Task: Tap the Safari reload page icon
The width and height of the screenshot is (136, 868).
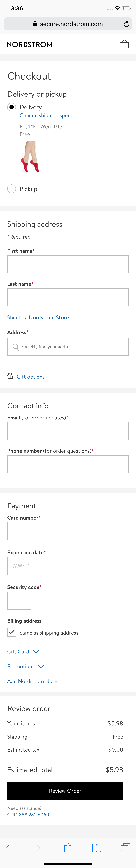Action: click(x=126, y=24)
